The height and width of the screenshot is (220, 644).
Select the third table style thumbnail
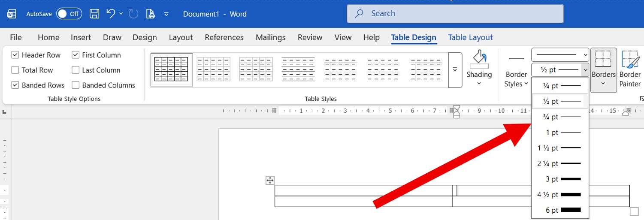pyautogui.click(x=256, y=69)
